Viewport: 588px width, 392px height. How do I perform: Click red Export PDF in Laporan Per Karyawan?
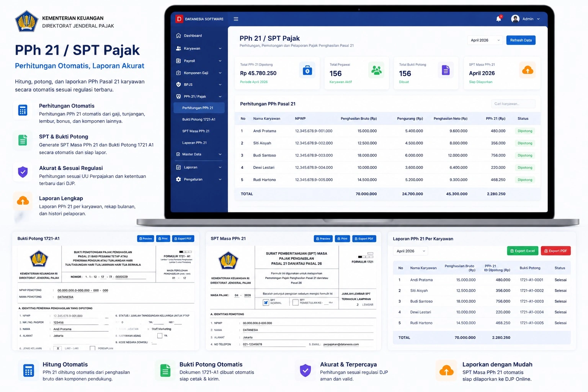[555, 251]
